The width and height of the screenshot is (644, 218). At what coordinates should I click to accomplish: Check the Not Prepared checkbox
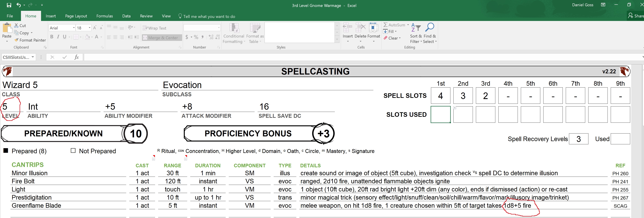[x=73, y=151]
